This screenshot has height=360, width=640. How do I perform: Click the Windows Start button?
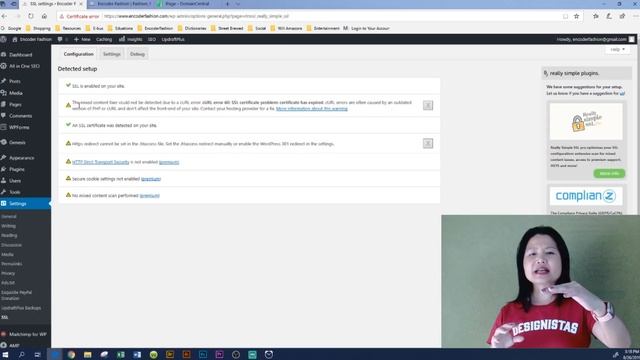[x=5, y=354]
